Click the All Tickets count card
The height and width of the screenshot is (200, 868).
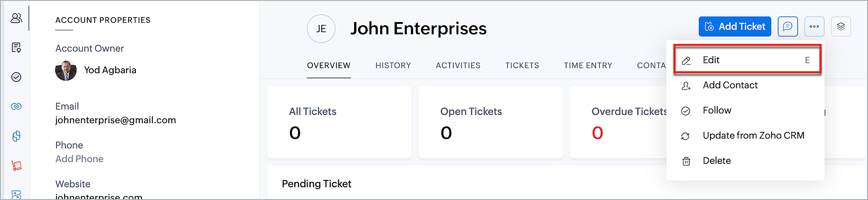click(339, 122)
